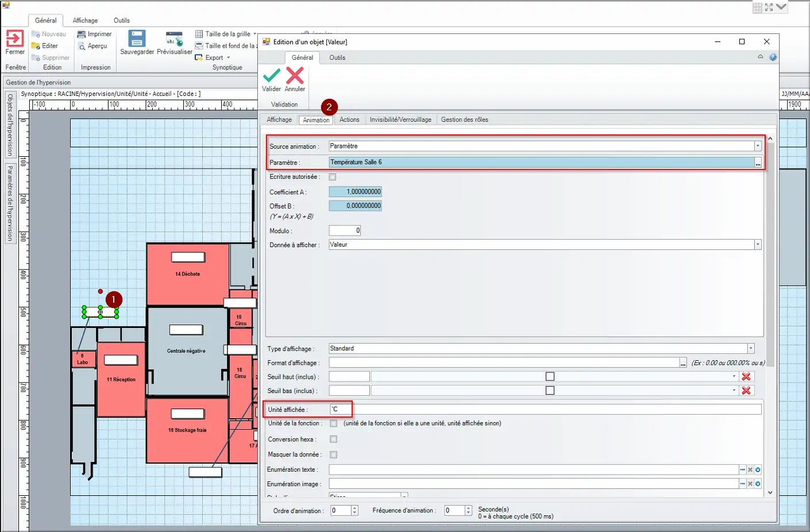Open Aperçu print preview
Viewport: 810px width, 532px height.
93,46
